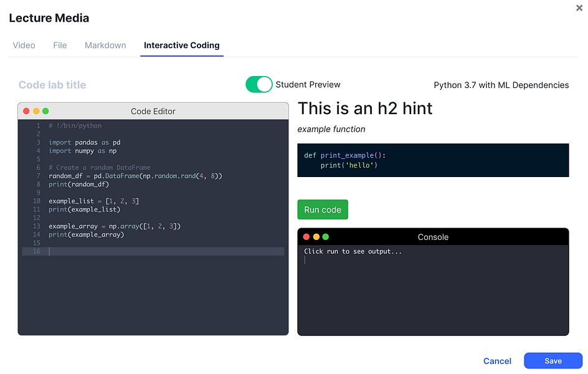This screenshot has width=588, height=374.
Task: Click inside the Console output area
Action: [x=433, y=290]
